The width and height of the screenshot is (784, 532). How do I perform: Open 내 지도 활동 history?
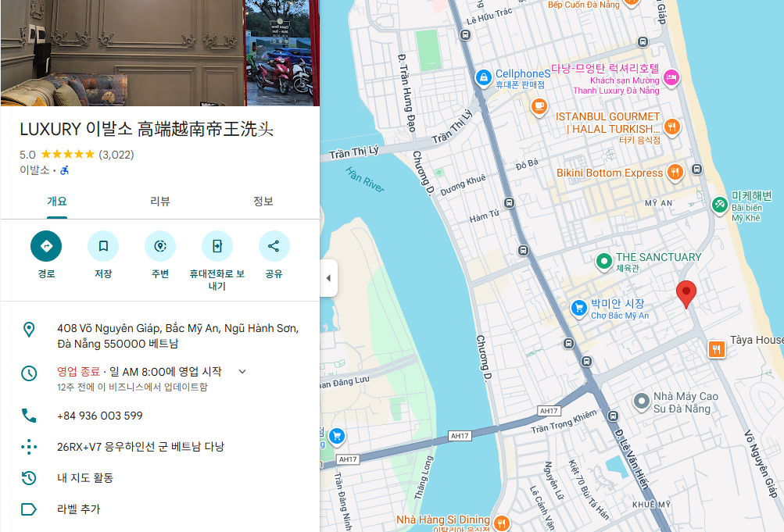point(84,477)
